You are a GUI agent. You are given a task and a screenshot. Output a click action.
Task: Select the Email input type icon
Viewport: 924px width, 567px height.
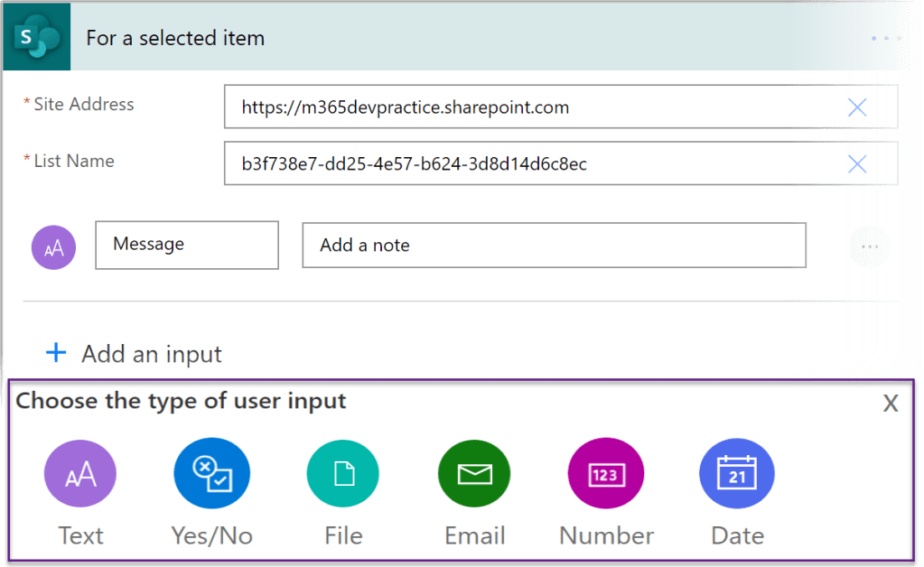474,474
